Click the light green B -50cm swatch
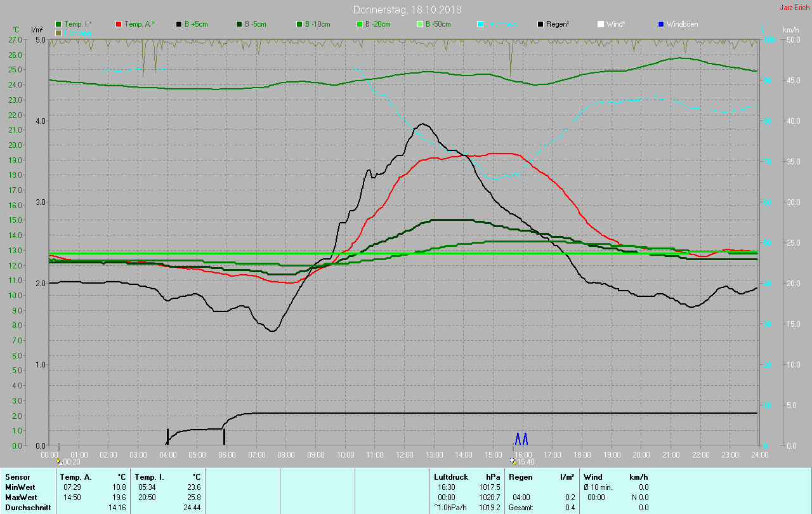 420,24
